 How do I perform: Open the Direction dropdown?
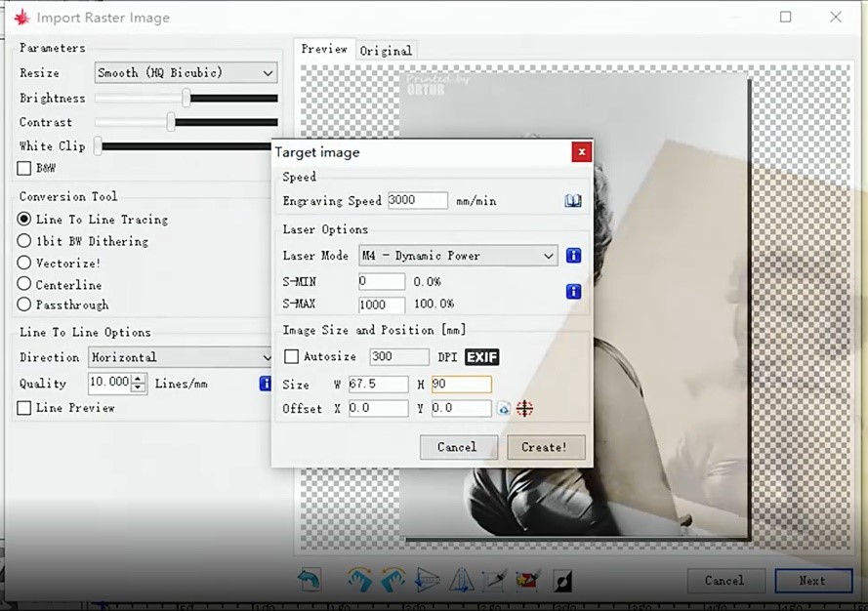181,357
